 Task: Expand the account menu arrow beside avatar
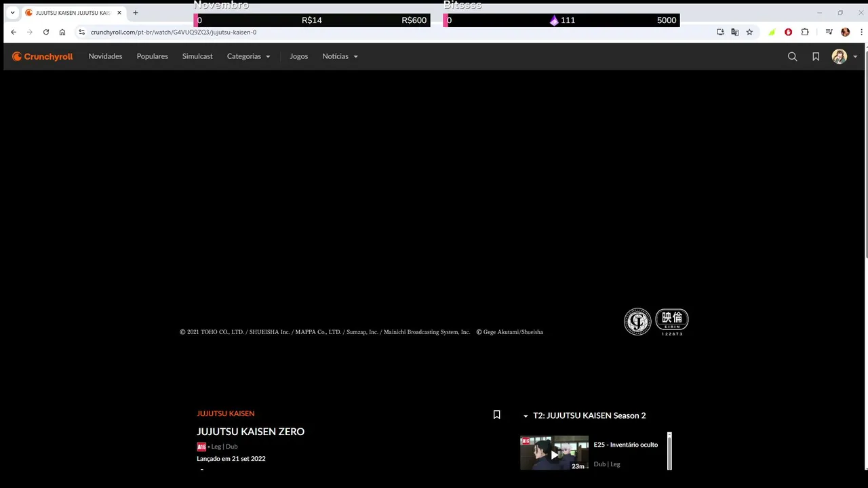point(855,57)
